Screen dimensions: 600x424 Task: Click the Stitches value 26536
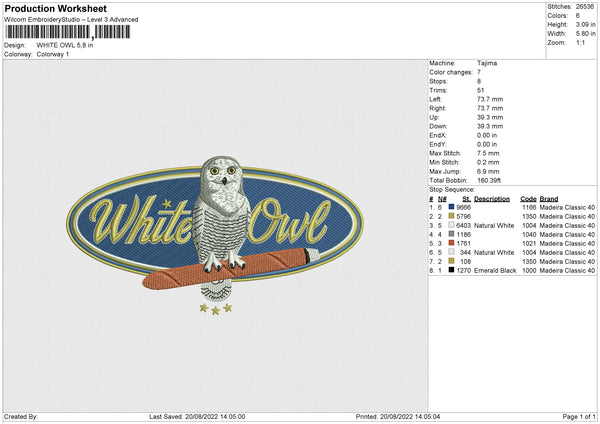[585, 7]
